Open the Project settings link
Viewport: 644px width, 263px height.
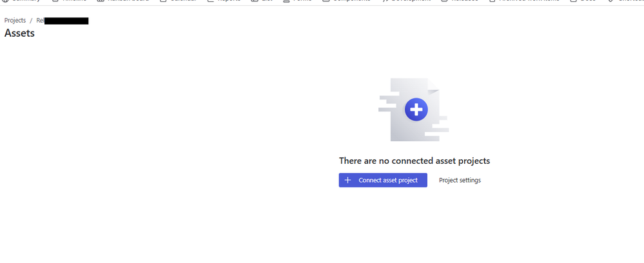[x=460, y=180]
